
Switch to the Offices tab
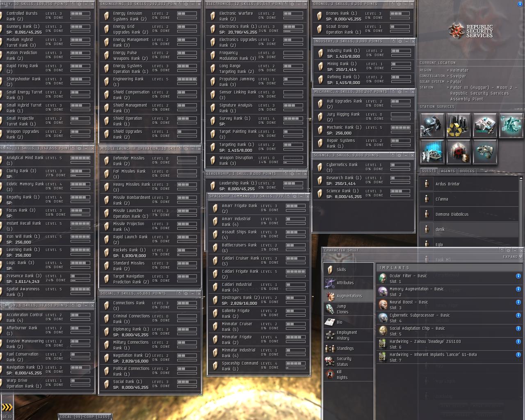[467, 171]
